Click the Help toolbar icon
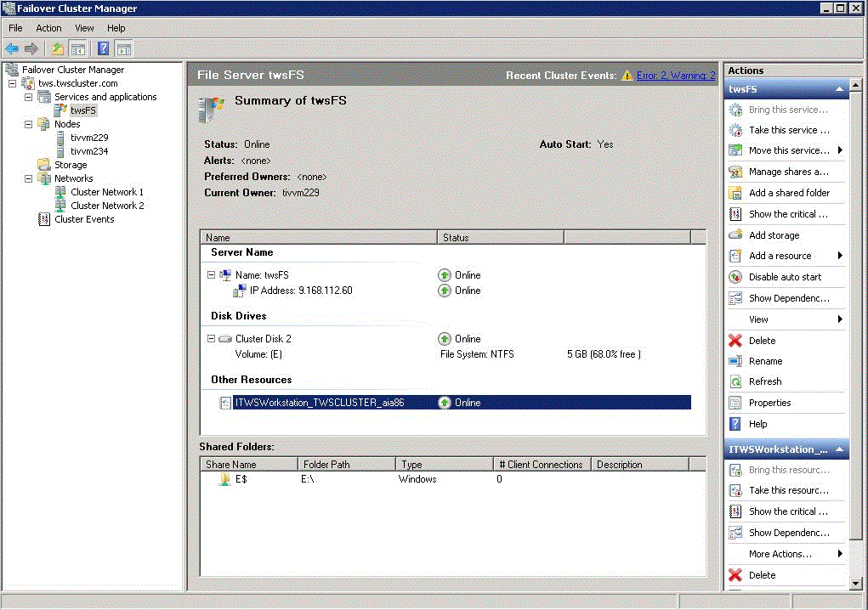868x610 pixels. (x=103, y=48)
